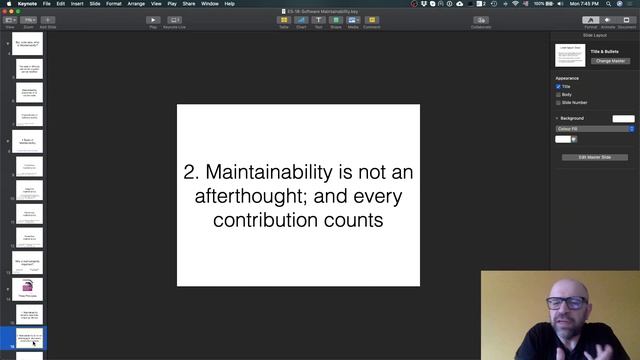The width and height of the screenshot is (640, 360).
Task: Add a Comment using the toolbar icon
Action: [372, 20]
